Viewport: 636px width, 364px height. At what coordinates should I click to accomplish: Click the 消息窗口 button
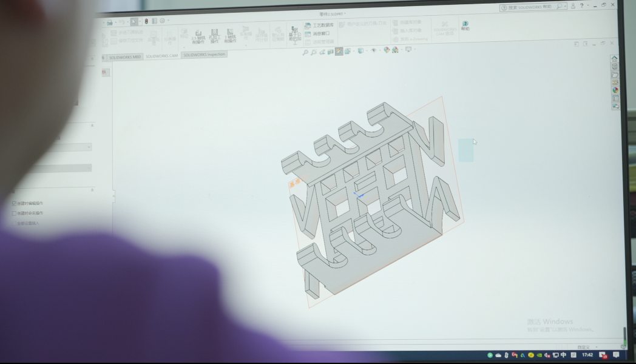tap(318, 33)
